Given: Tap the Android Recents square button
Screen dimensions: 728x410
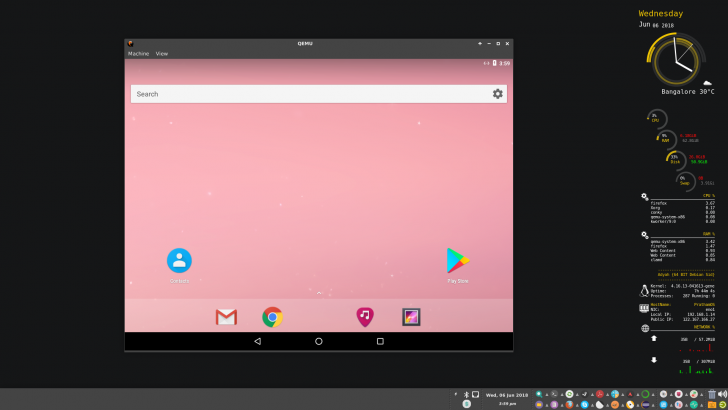Looking at the screenshot, I should point(380,341).
